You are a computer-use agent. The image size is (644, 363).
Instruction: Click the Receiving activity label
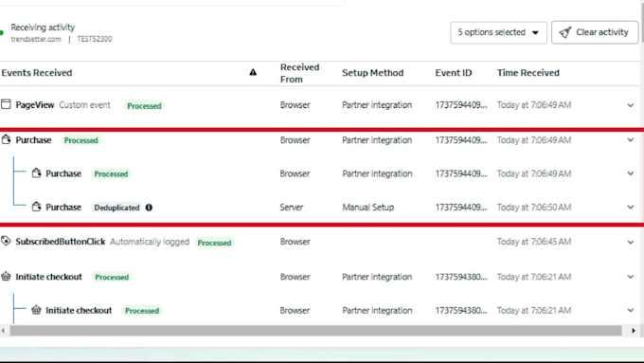[43, 27]
